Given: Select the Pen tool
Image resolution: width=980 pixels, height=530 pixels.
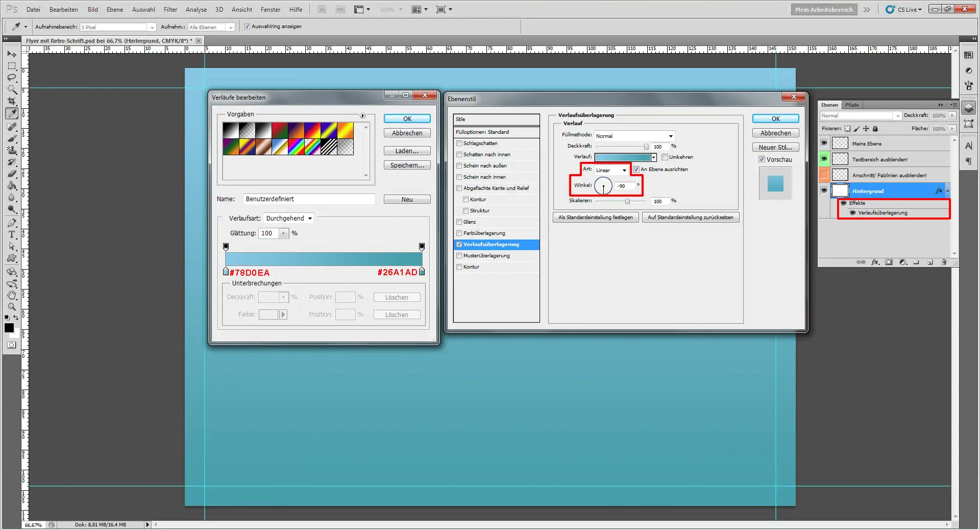Looking at the screenshot, I should coord(12,223).
